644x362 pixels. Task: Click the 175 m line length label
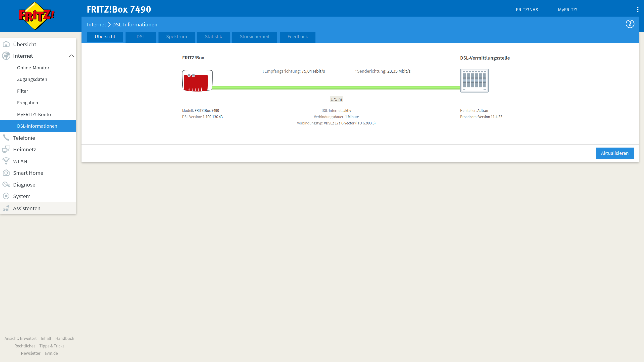pos(336,99)
